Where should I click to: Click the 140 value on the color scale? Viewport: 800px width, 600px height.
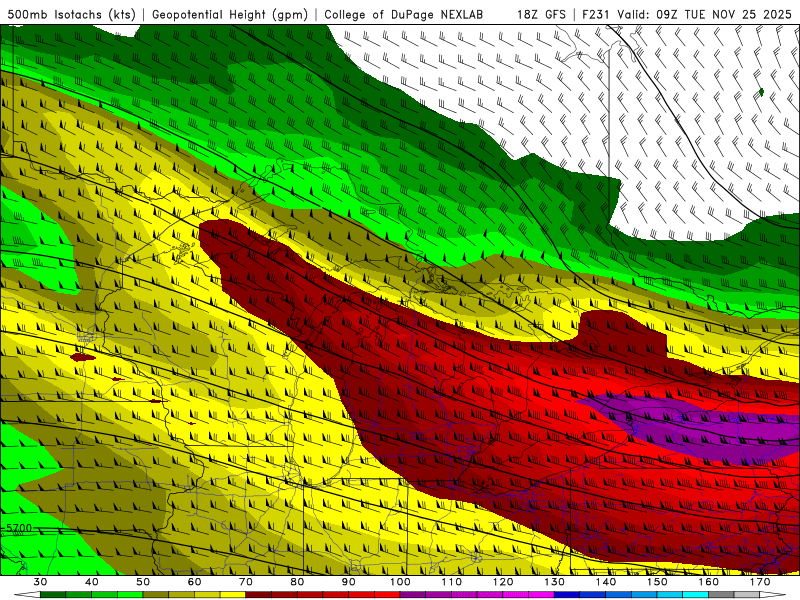pos(606,582)
